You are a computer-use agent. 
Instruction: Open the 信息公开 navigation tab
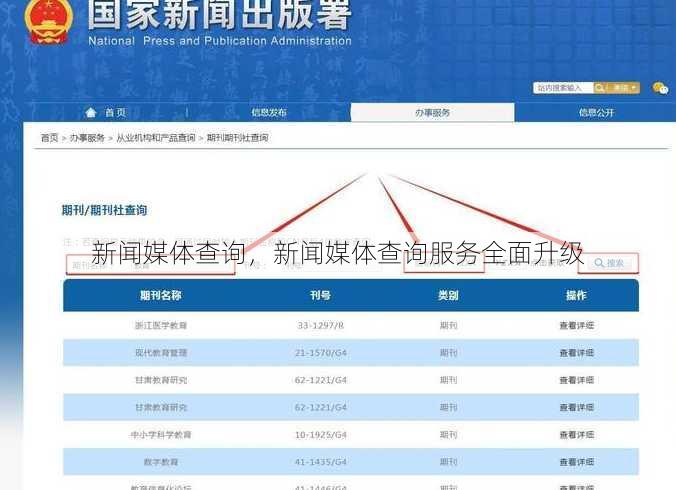pyautogui.click(x=596, y=112)
